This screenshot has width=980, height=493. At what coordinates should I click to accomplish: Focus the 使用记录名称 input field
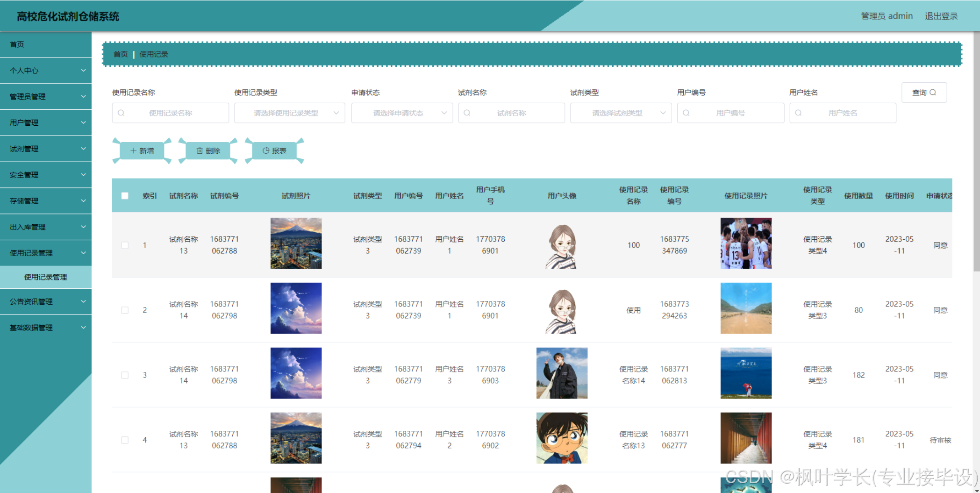tap(171, 113)
